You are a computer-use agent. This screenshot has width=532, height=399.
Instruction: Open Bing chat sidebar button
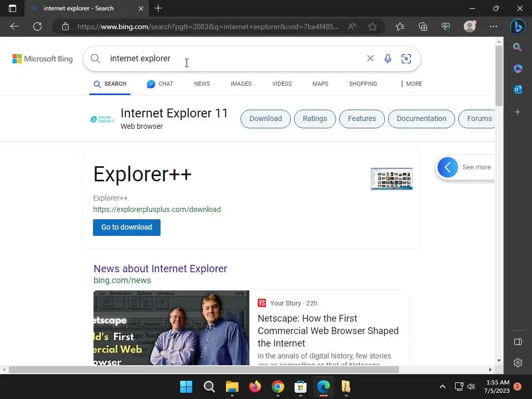(x=517, y=26)
